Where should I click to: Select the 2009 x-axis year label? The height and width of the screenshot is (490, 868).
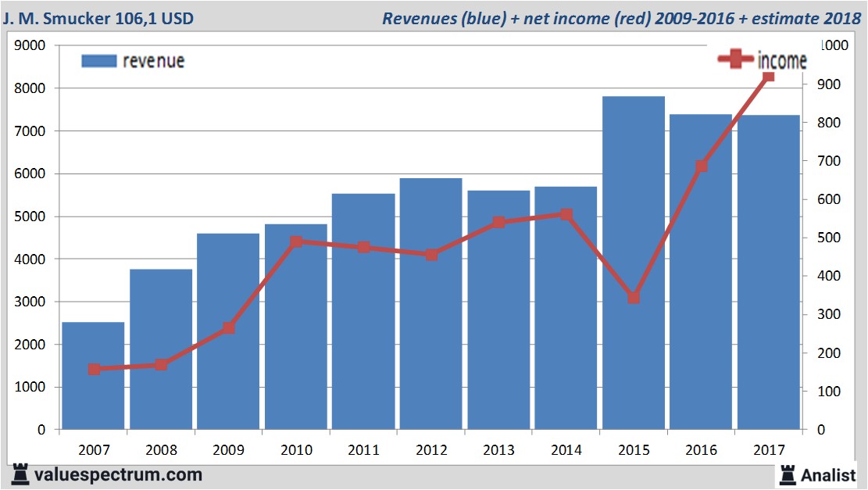(229, 450)
